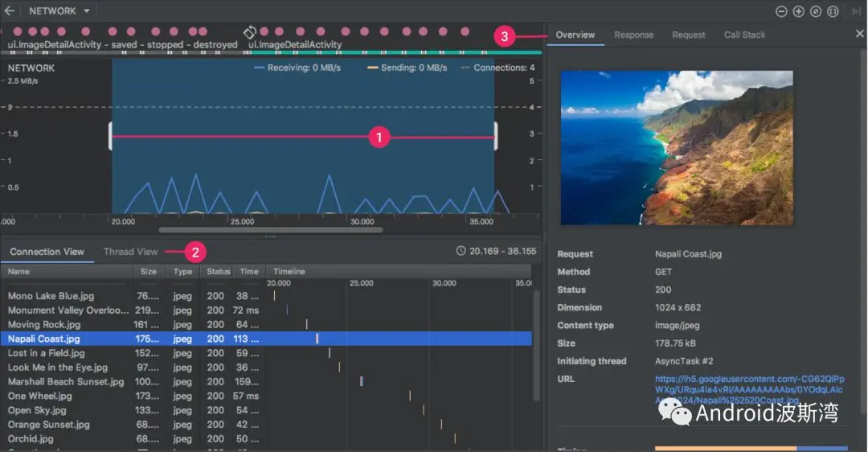Grab the right selection range handle
Image resolution: width=868 pixels, height=452 pixels.
[x=495, y=136]
